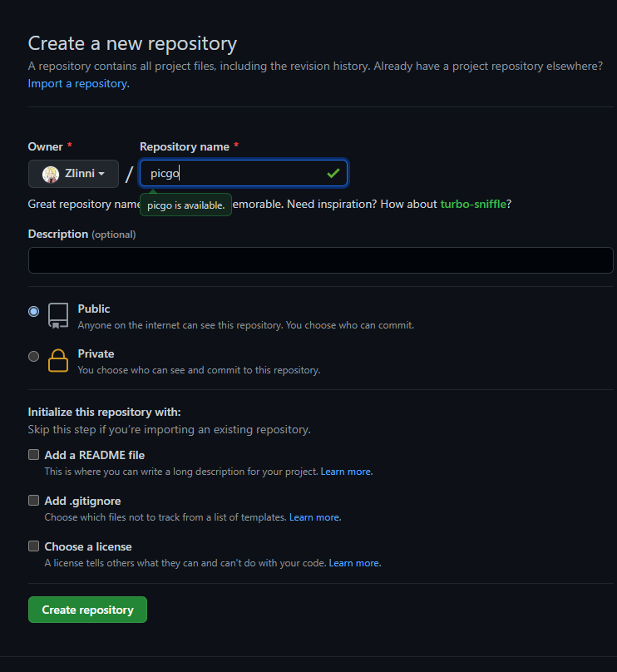Open Learn more link about licenses
Screen dimensions: 617x672
click(x=355, y=563)
